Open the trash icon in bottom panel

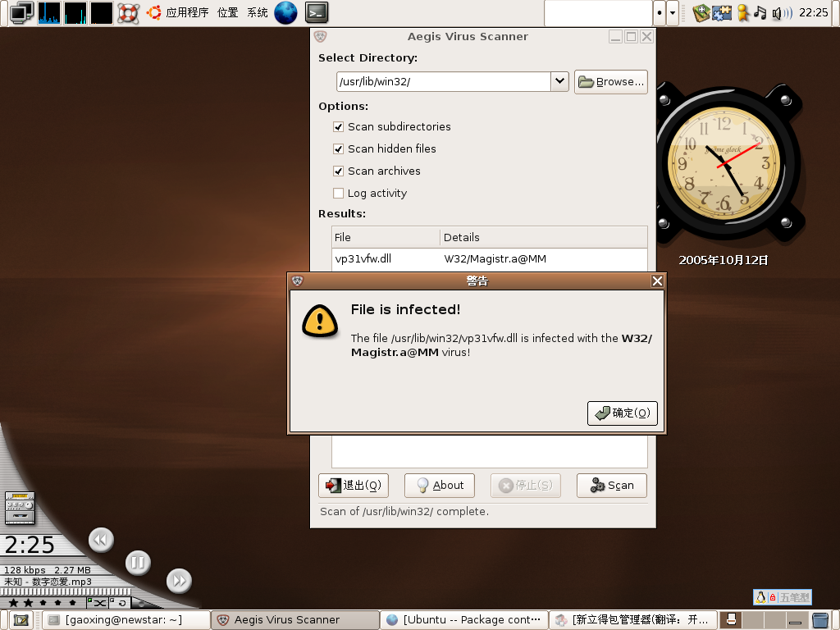pos(820,620)
